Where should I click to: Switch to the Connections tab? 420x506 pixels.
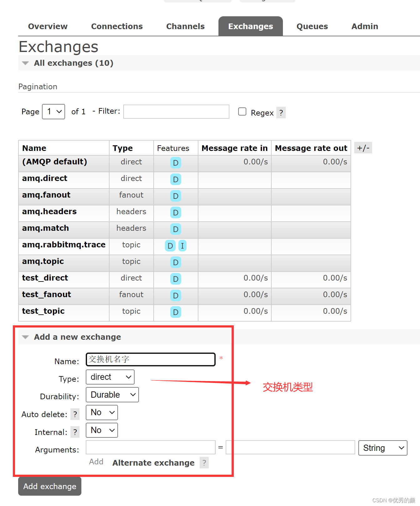(117, 26)
